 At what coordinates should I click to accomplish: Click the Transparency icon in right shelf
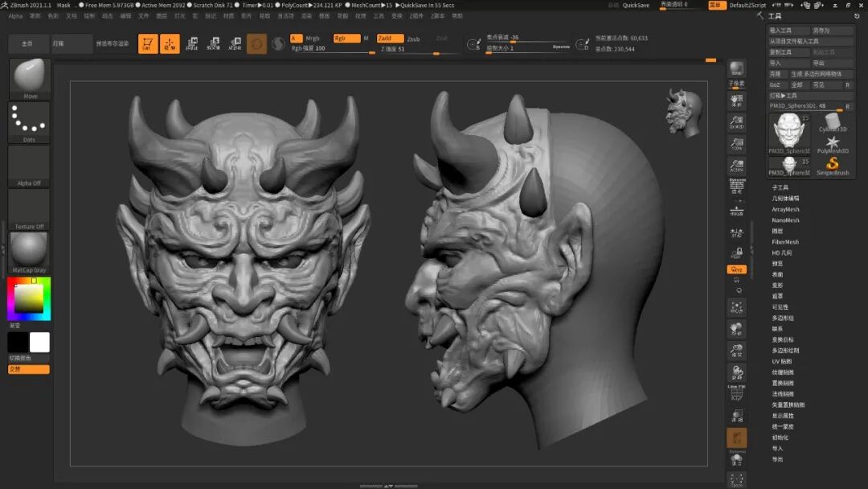click(x=737, y=416)
